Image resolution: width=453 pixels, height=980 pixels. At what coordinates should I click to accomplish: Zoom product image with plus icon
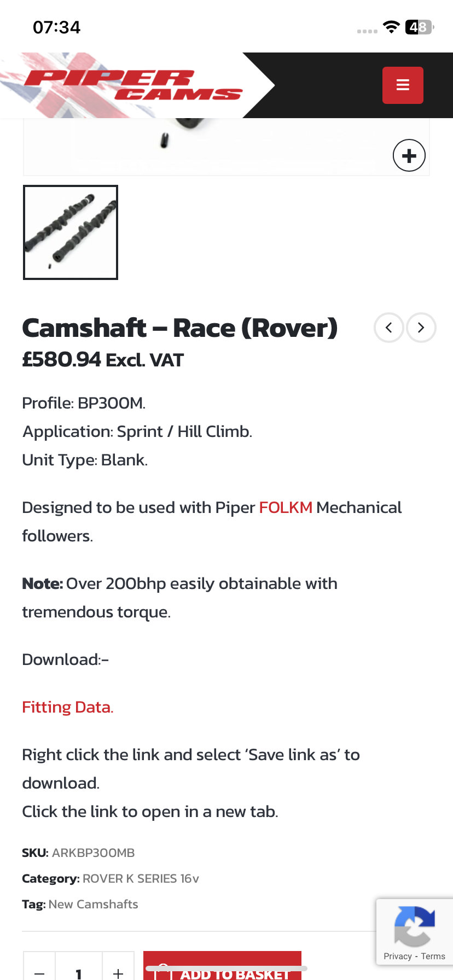tap(409, 156)
